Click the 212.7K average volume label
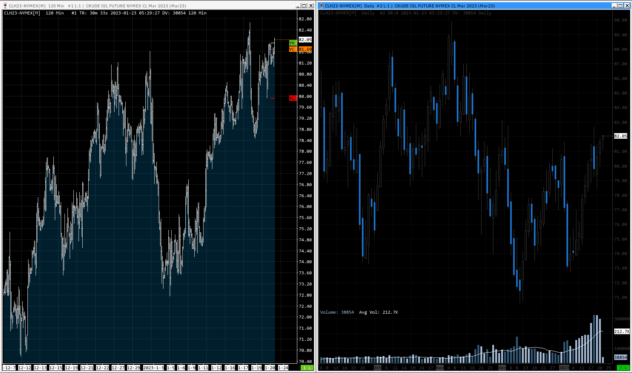 point(622,331)
